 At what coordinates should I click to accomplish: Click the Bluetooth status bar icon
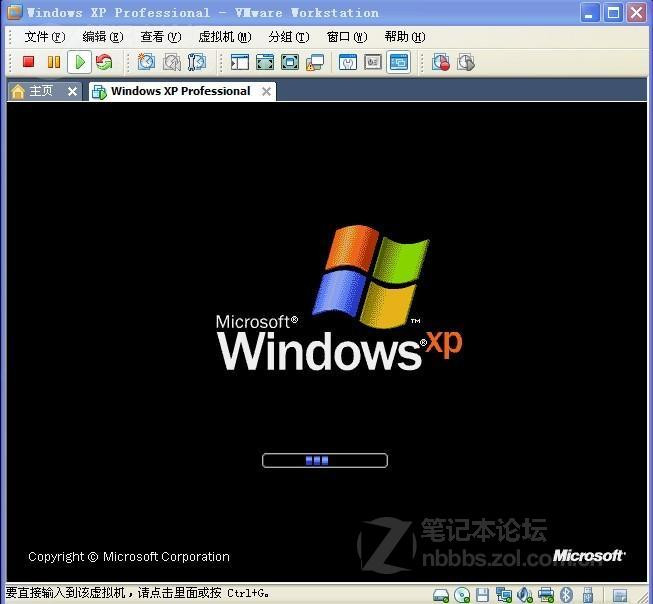click(x=566, y=595)
